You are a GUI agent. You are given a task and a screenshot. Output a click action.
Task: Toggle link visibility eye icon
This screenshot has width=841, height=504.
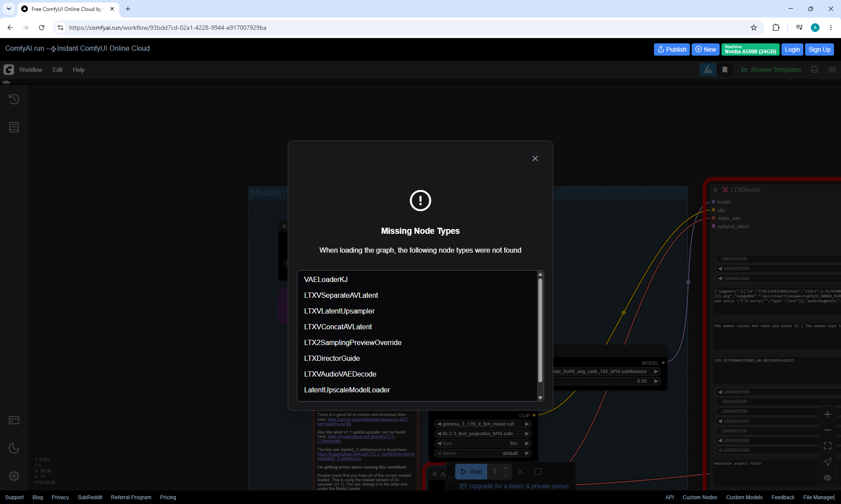point(827,478)
